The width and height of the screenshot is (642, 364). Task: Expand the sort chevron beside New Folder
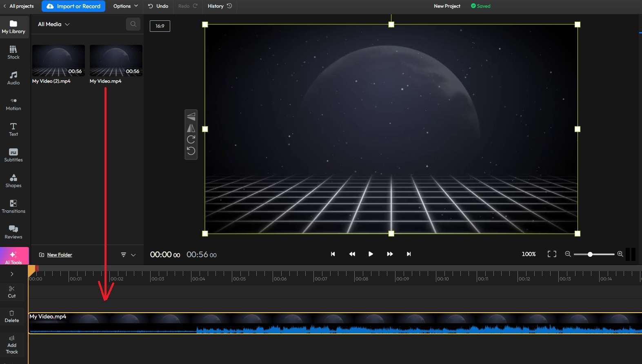[133, 255]
